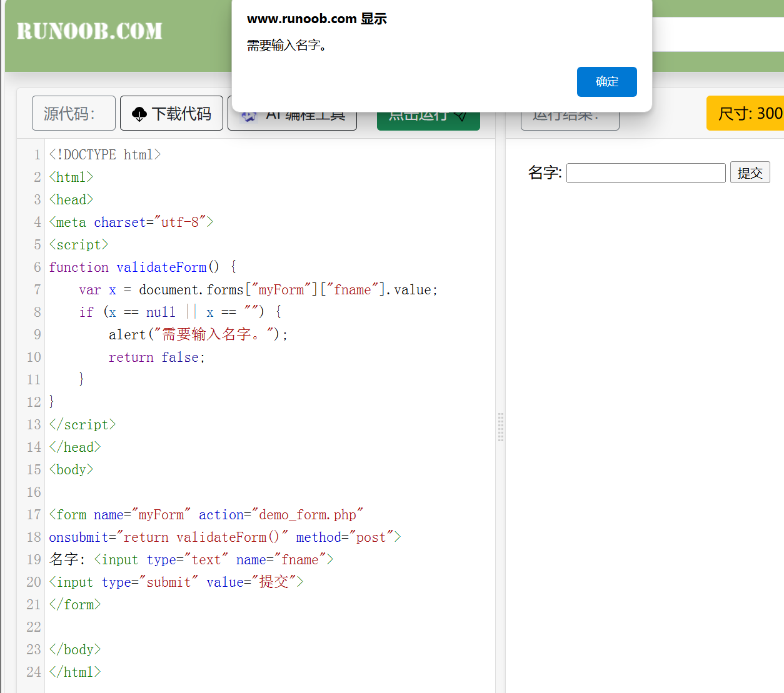Click the <script> opening tag line
784x693 pixels.
(79, 244)
